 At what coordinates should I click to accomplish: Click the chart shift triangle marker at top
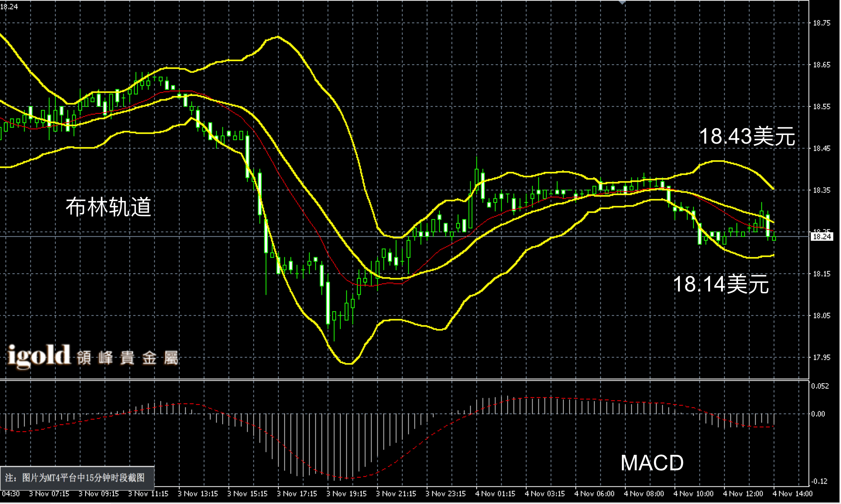[x=622, y=2]
